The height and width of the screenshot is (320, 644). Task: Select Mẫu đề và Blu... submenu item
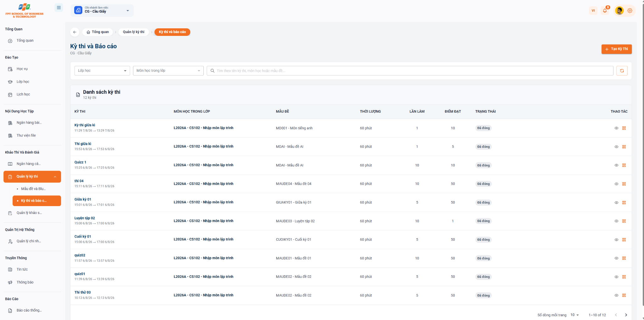tap(36, 189)
